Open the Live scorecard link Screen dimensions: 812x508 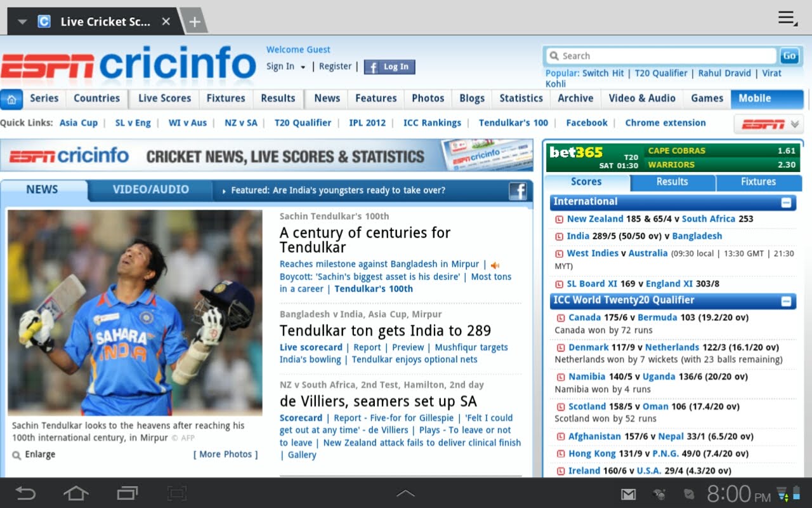point(311,347)
